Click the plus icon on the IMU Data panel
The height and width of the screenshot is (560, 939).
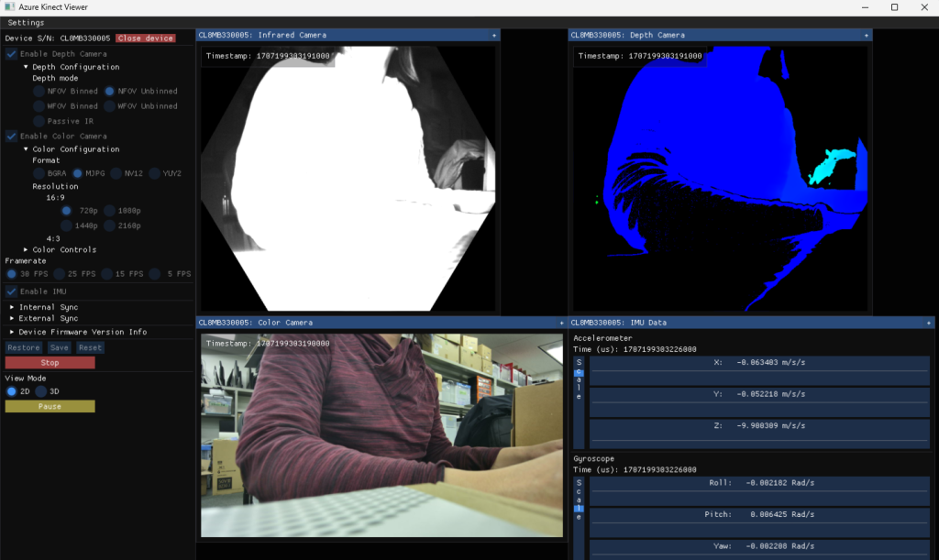[928, 323]
